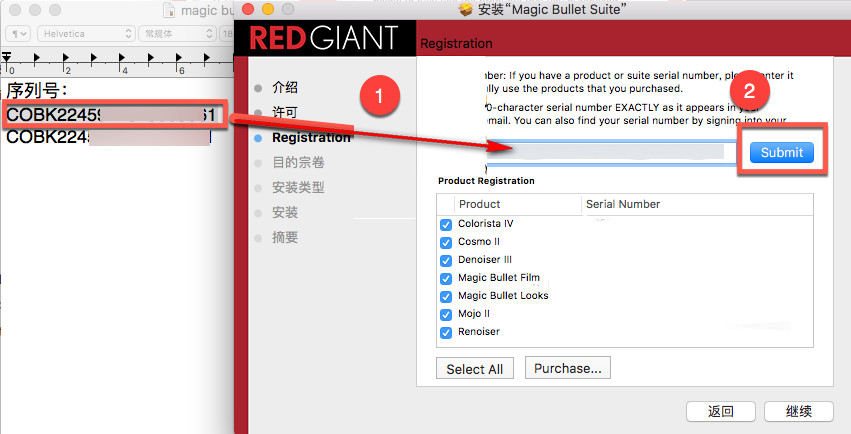Screen dimensions: 851x434
Task: Click the Colorista IV product name
Action: coord(486,224)
